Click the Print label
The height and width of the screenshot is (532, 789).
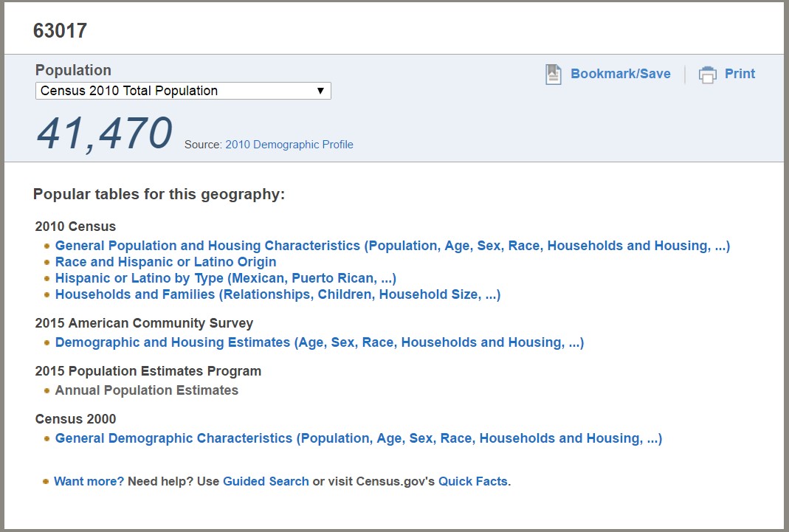click(740, 74)
